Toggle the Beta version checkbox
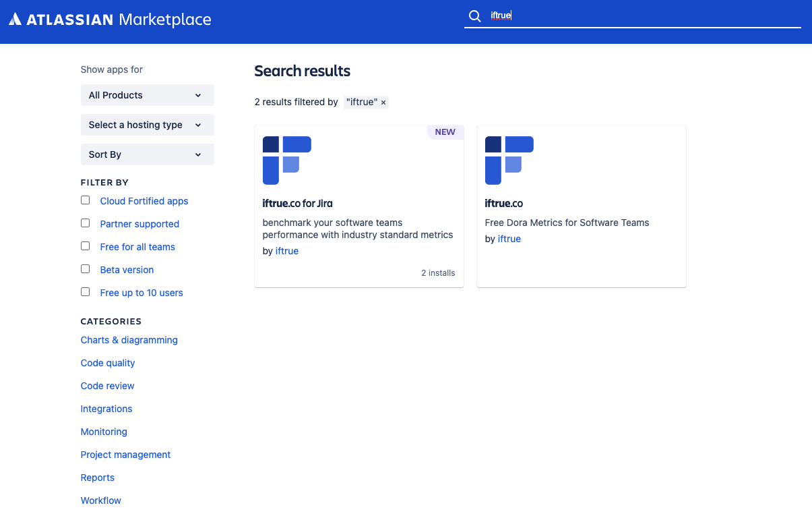 tap(86, 269)
